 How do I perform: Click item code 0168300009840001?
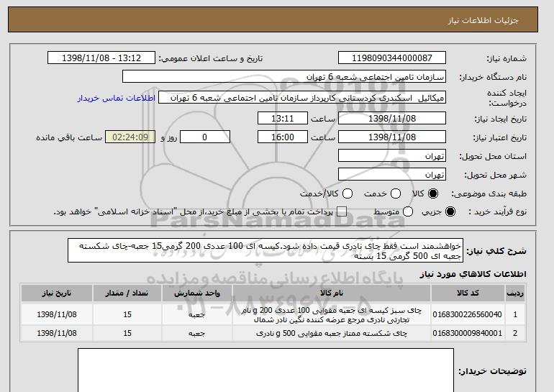tap(467, 333)
